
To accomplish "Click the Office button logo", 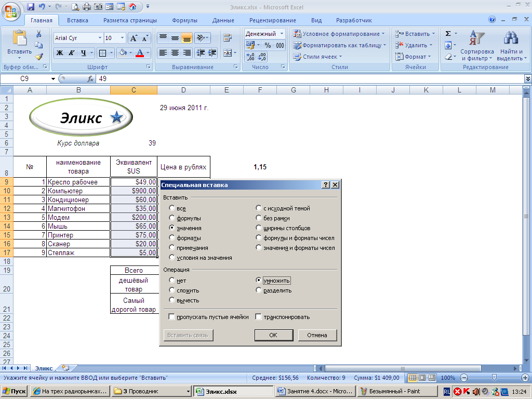I will (11, 12).
